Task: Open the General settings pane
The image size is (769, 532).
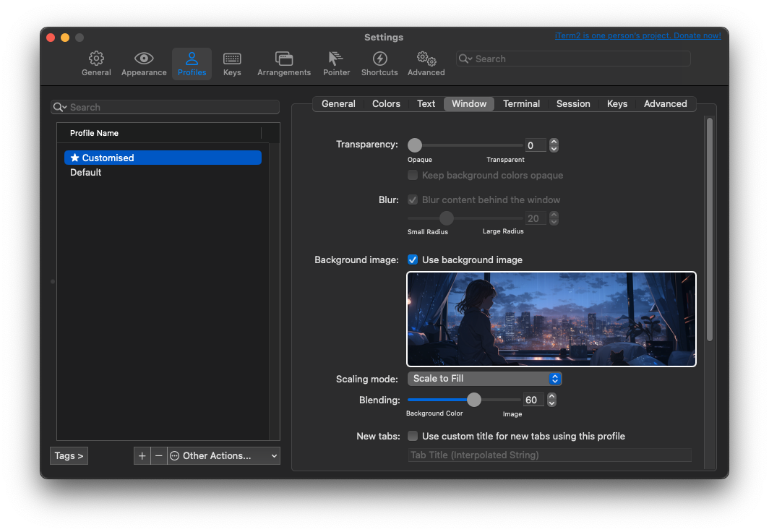Action: pos(96,64)
